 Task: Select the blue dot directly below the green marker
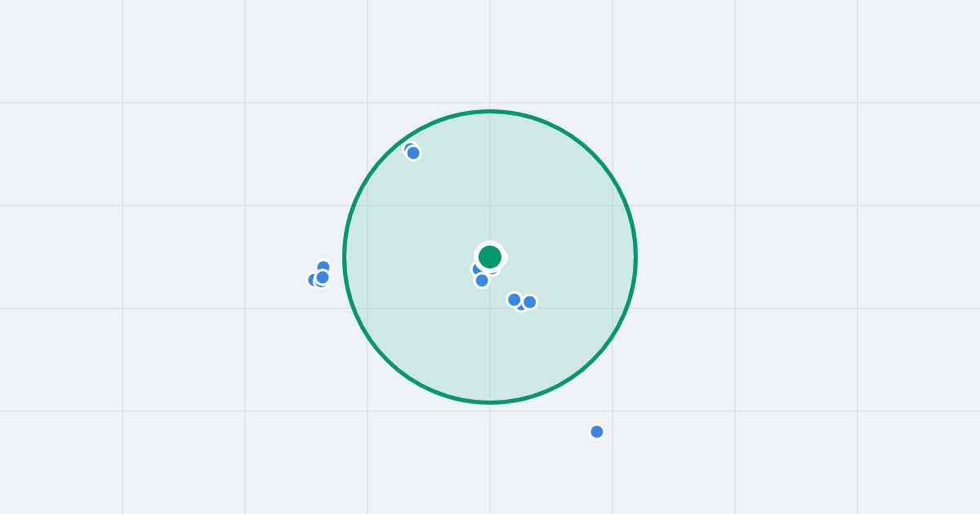482,281
